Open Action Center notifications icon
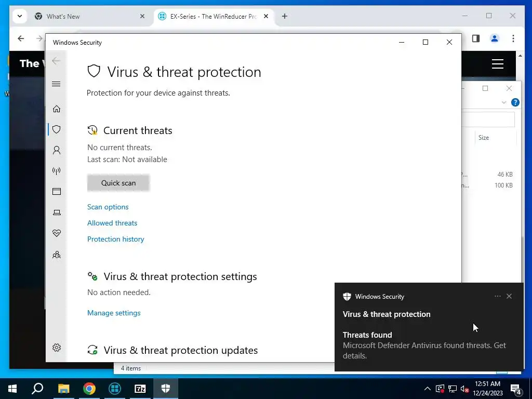The height and width of the screenshot is (399, 532). pos(516,389)
